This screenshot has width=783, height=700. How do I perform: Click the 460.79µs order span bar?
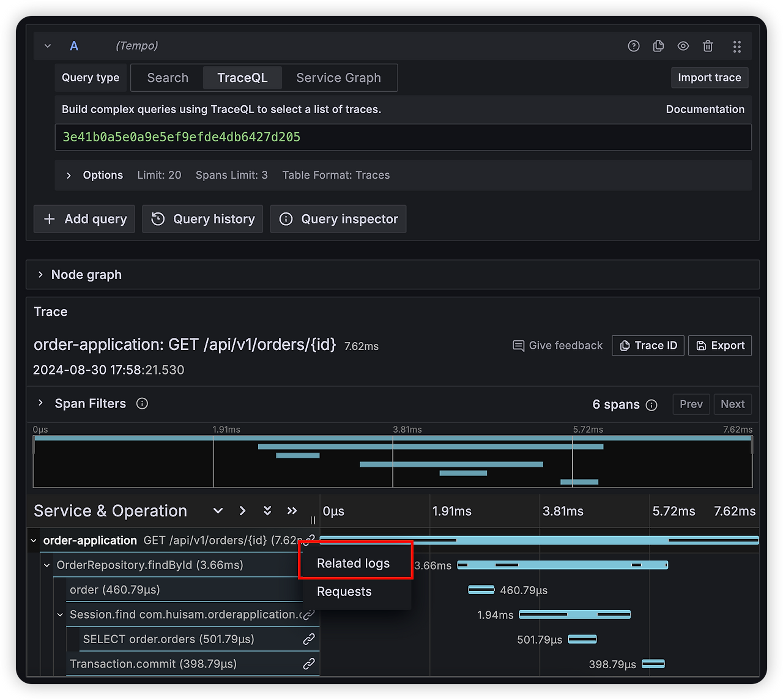click(x=481, y=590)
